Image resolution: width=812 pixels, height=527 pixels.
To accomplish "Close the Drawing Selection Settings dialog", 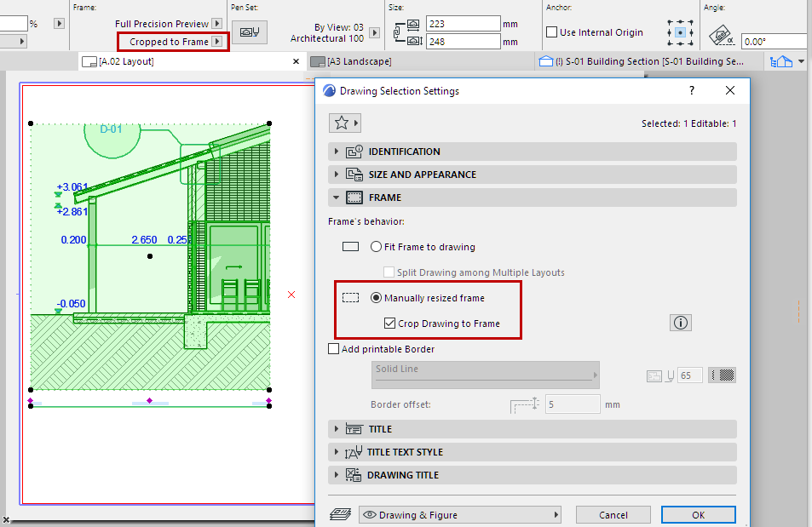I will pyautogui.click(x=730, y=90).
